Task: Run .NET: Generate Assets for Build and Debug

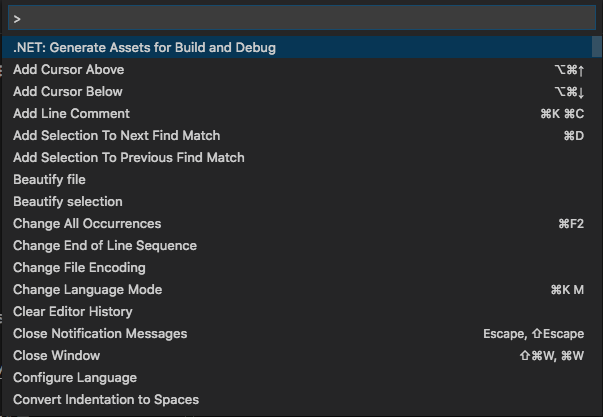Action: tap(297, 47)
